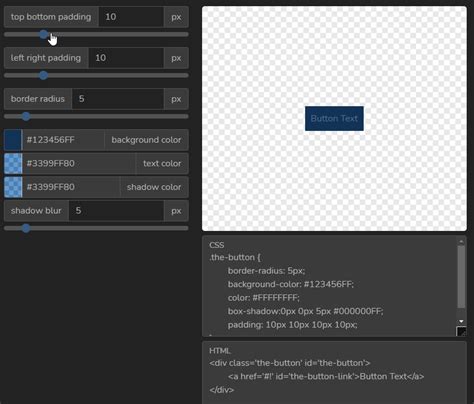Image resolution: width=474 pixels, height=404 pixels.
Task: Click the CSS code scrollbar thumb
Action: (x=461, y=277)
